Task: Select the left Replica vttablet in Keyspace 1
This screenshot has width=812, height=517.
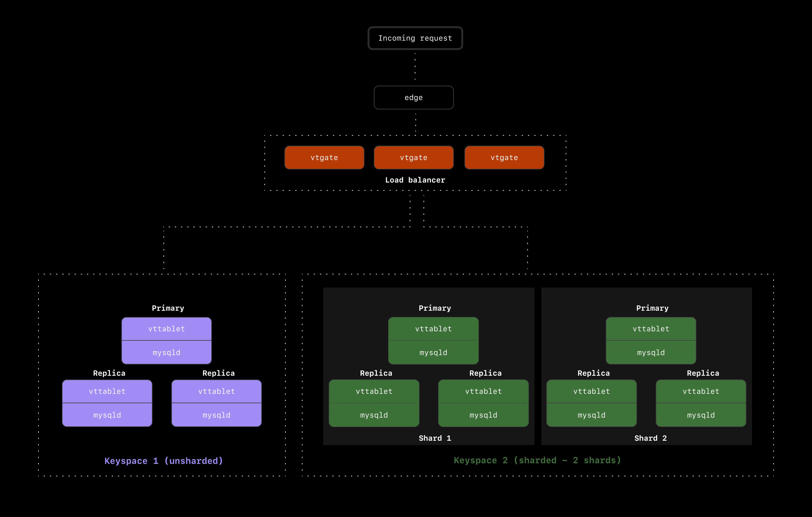Action: [x=107, y=391]
